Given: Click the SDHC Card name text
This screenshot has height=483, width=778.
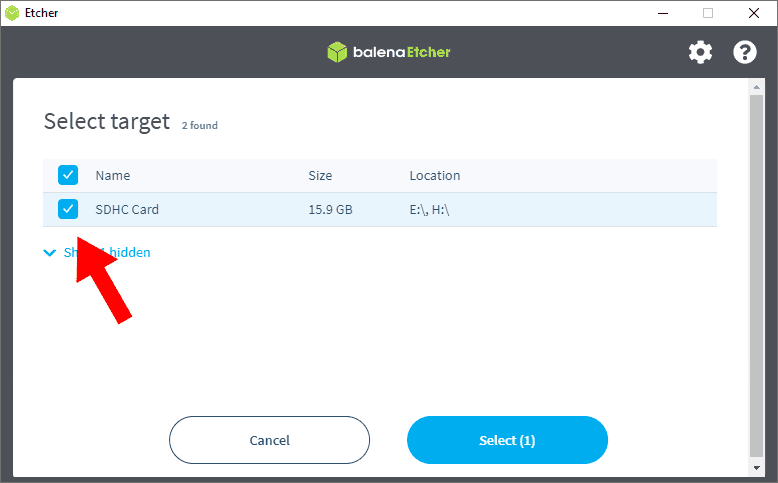Looking at the screenshot, I should point(127,209).
